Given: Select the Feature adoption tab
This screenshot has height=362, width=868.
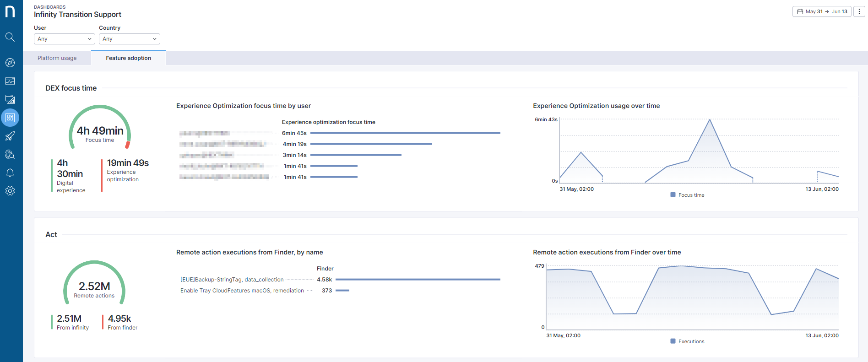Looking at the screenshot, I should click(x=129, y=58).
